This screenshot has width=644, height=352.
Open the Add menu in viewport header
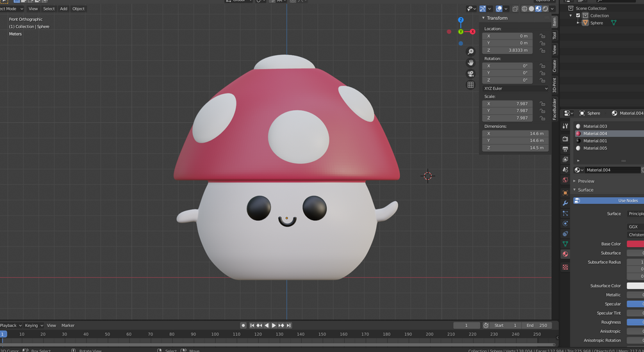tap(63, 9)
